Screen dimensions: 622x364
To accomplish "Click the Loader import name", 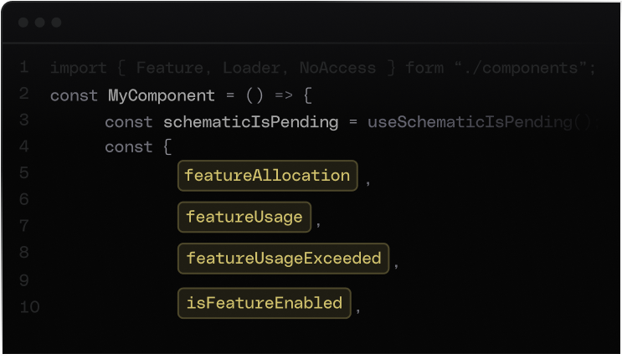I will point(251,68).
